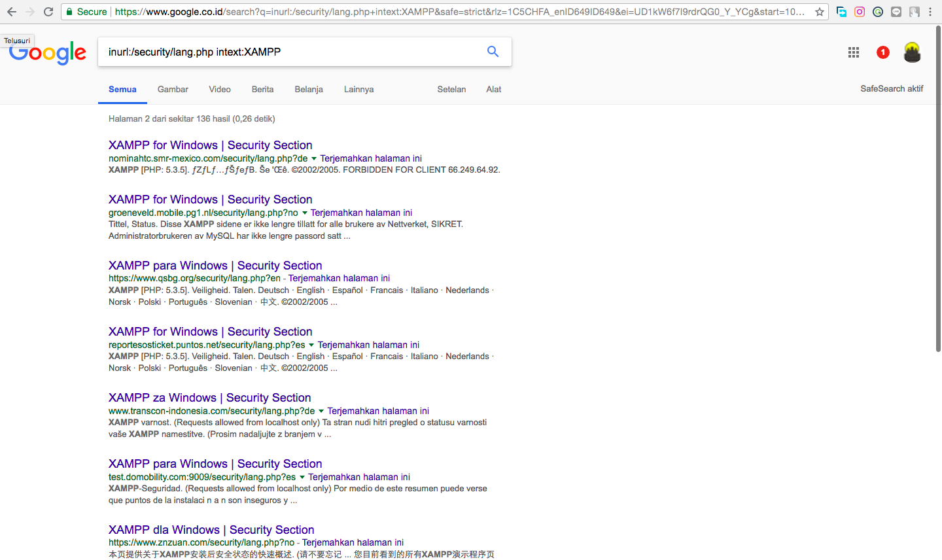The image size is (942, 560).
Task: Bookmark this page with the star icon
Action: click(820, 12)
